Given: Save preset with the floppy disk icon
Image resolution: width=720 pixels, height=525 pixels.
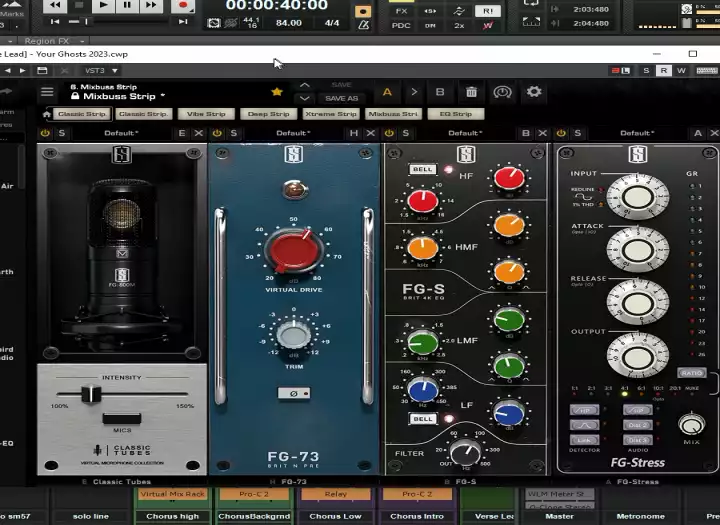Looking at the screenshot, I should pyautogui.click(x=42, y=70).
